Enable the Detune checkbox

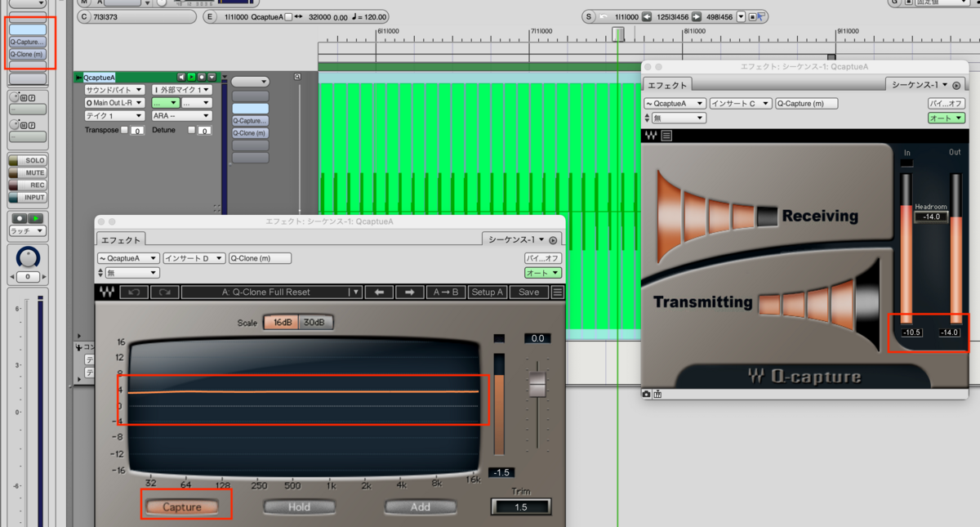click(x=192, y=130)
